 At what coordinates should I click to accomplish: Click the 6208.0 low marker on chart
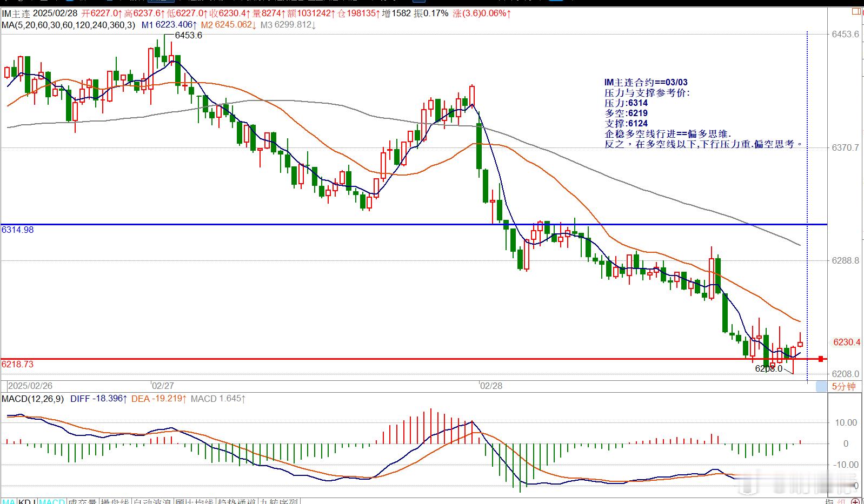point(768,368)
